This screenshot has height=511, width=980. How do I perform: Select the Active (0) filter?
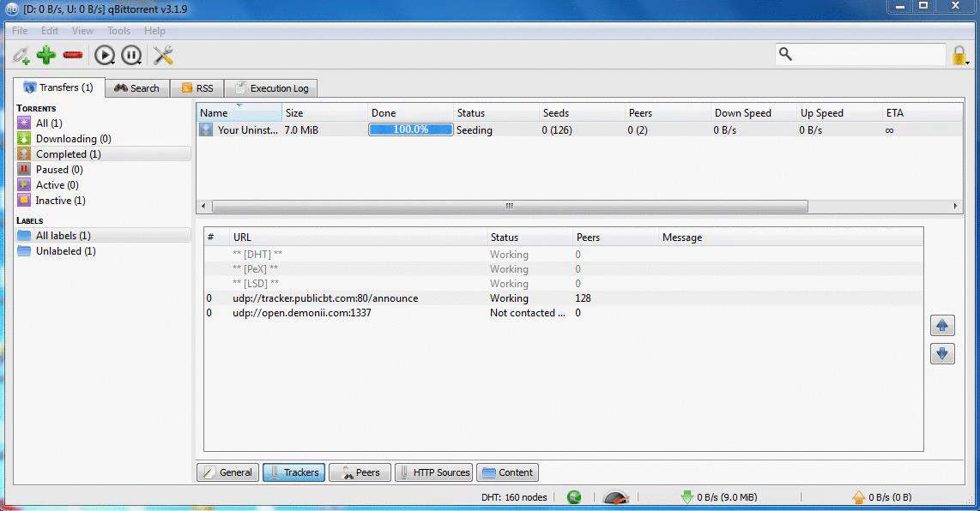click(x=103, y=185)
